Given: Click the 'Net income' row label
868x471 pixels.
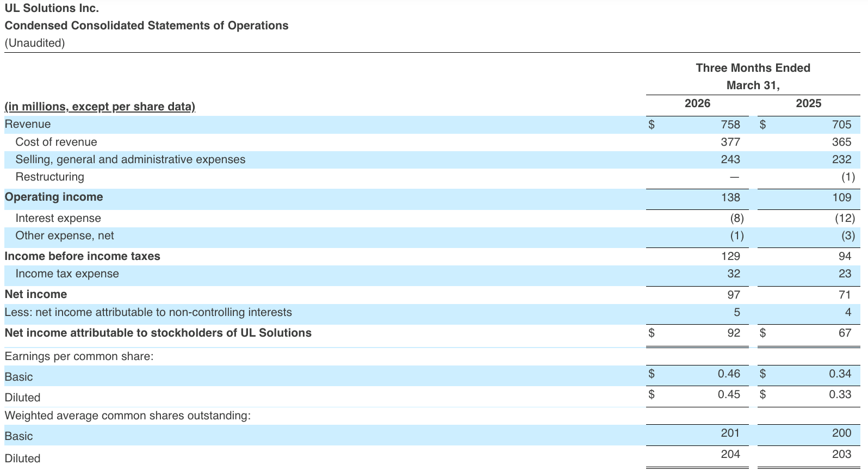Looking at the screenshot, I should [x=36, y=294].
